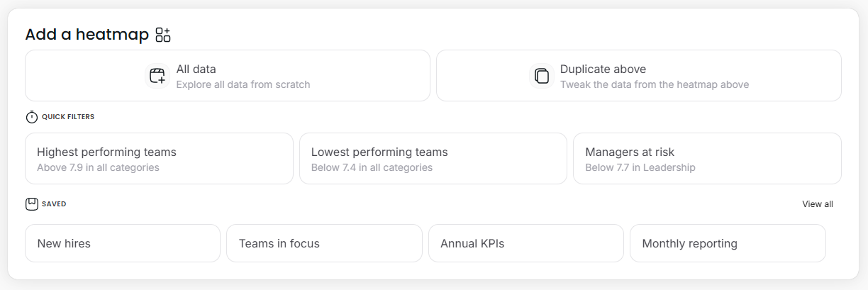Click the Duplicate above copy icon
Image resolution: width=868 pixels, height=290 pixels.
(542, 76)
